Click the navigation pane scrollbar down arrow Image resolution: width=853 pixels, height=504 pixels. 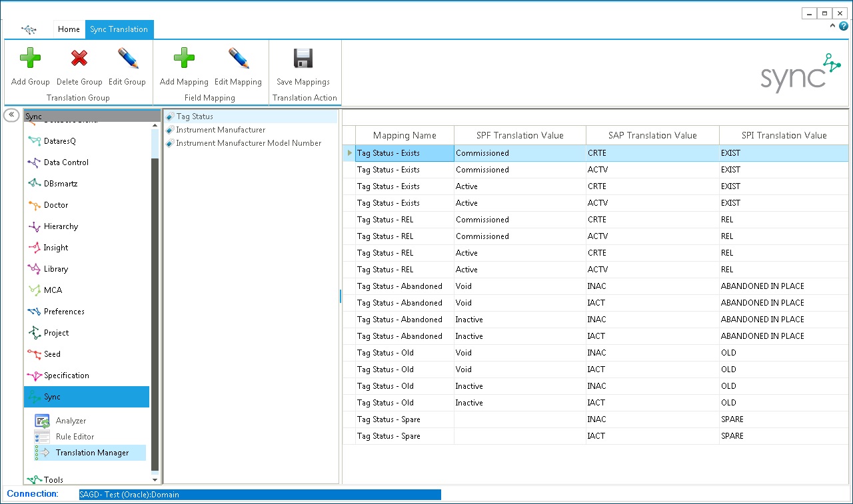click(155, 479)
